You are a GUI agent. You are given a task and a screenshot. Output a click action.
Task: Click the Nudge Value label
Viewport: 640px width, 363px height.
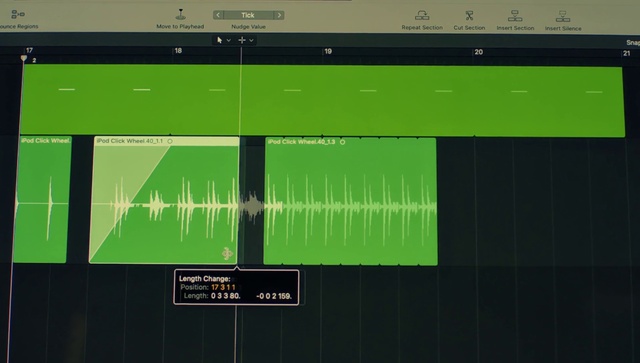coord(248,27)
